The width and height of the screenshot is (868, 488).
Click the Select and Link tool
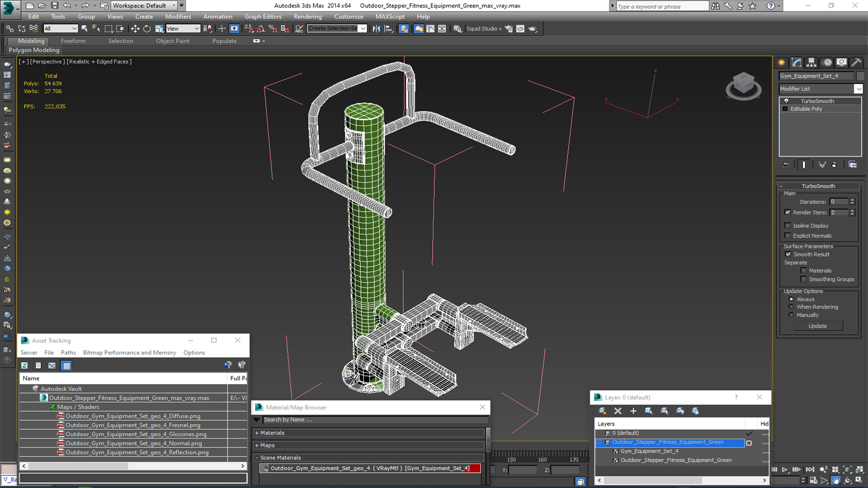9,28
